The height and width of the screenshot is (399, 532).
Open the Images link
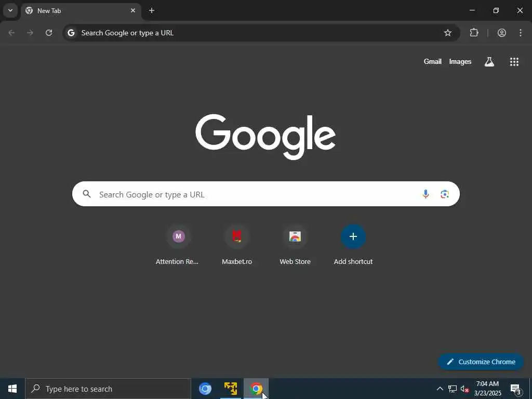pos(460,61)
